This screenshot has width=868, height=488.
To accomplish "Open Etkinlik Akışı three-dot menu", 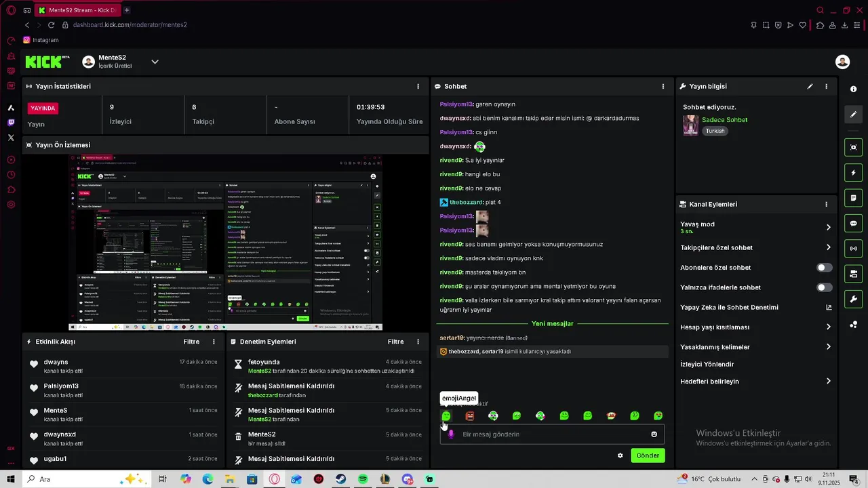I will tap(214, 342).
